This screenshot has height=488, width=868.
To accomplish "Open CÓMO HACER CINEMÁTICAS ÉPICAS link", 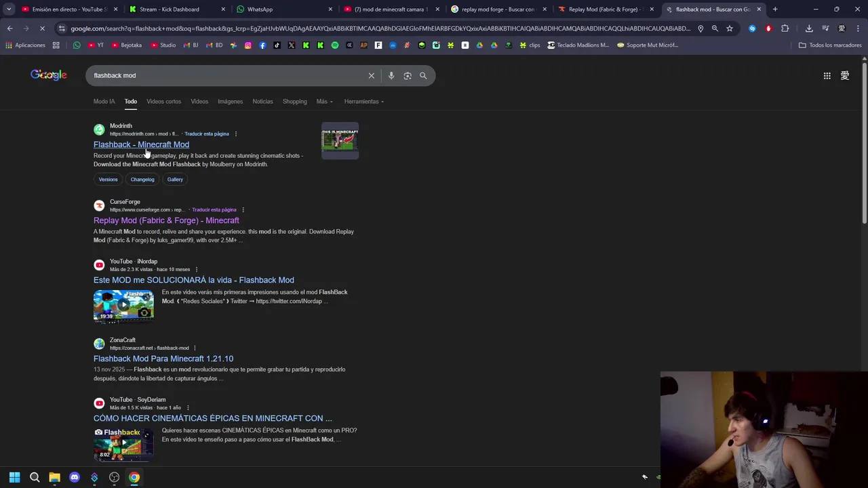I will pos(213,418).
